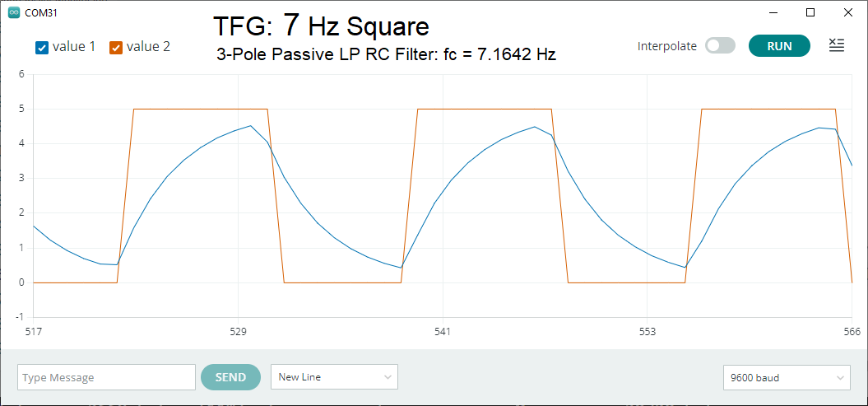Minimize the COM31 plotter window

pos(773,13)
